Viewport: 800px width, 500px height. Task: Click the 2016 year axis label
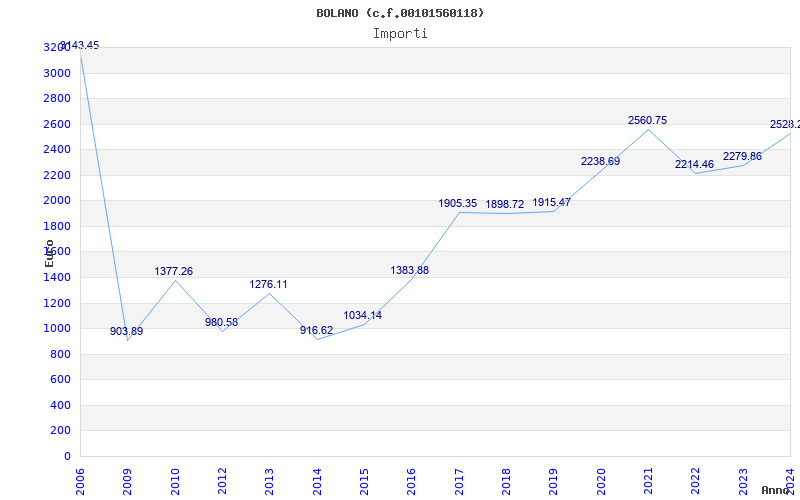tap(412, 482)
